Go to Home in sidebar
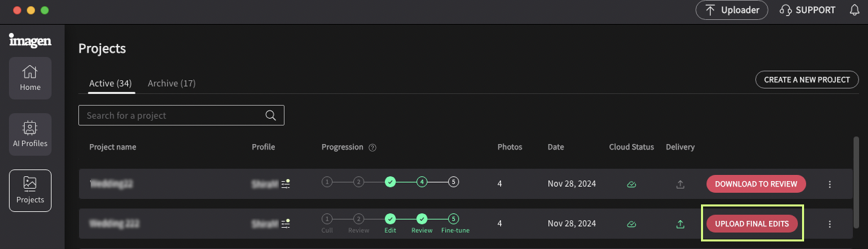 [30, 78]
